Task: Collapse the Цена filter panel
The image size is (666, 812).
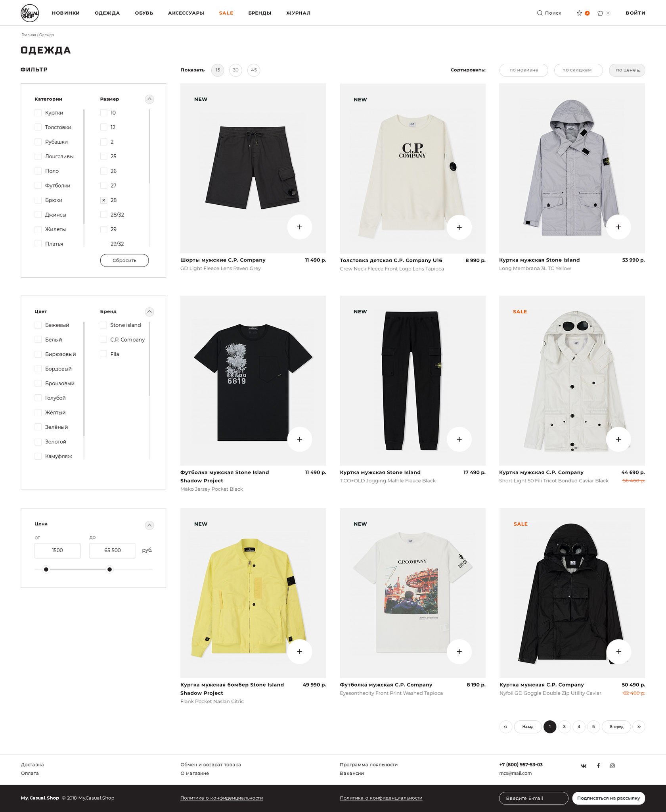Action: (149, 525)
